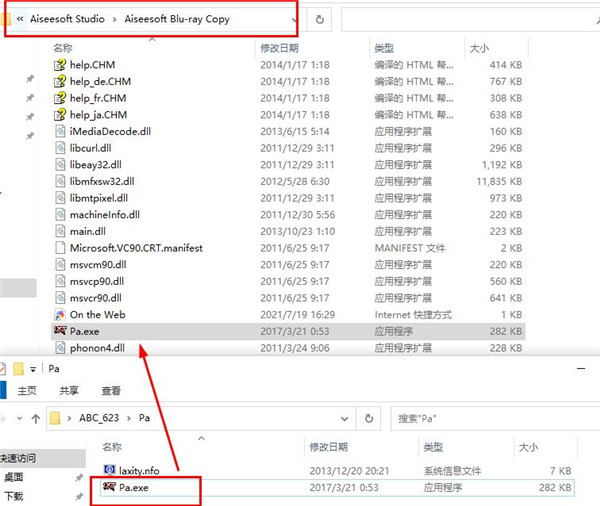Click the 搜索"Pa" search box
The width and height of the screenshot is (600, 506).
coord(495,419)
